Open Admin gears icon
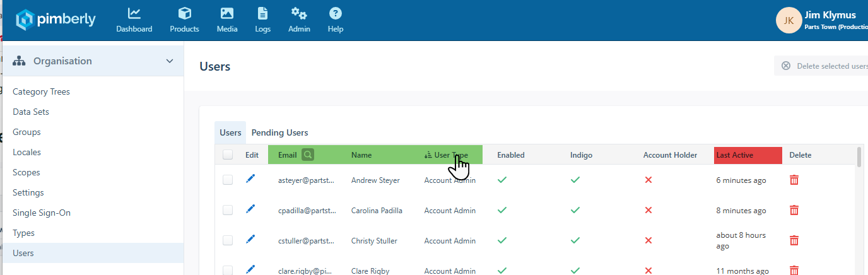The width and height of the screenshot is (868, 275). pyautogui.click(x=299, y=13)
